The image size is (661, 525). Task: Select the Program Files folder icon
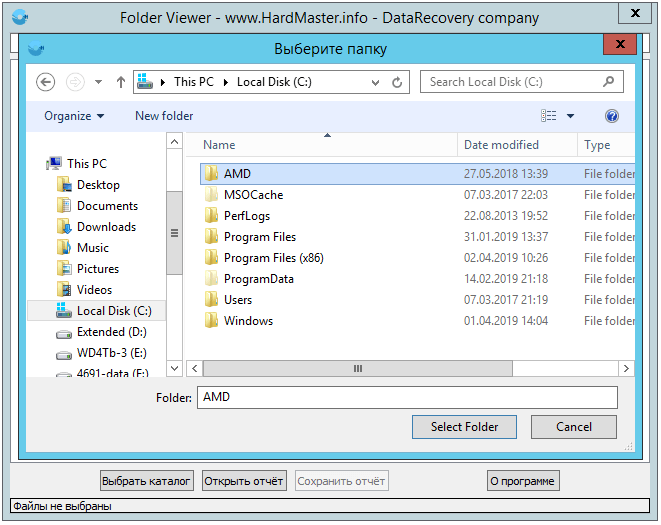tap(211, 237)
